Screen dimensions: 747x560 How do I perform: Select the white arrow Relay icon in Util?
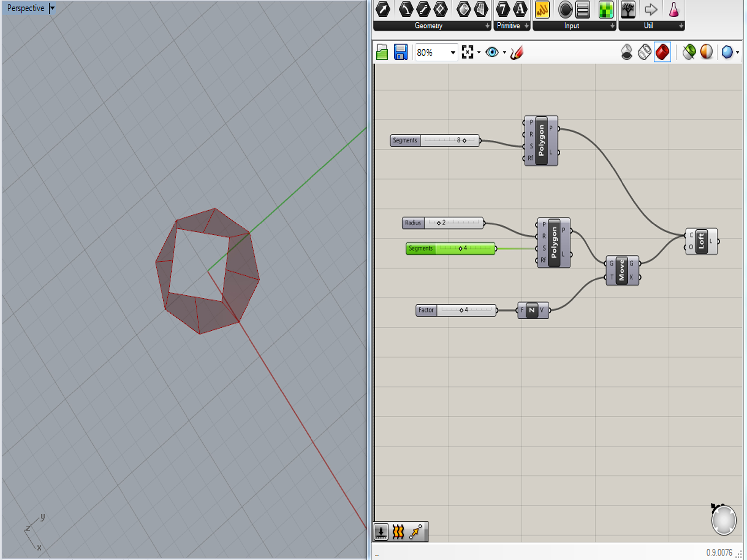click(x=651, y=10)
